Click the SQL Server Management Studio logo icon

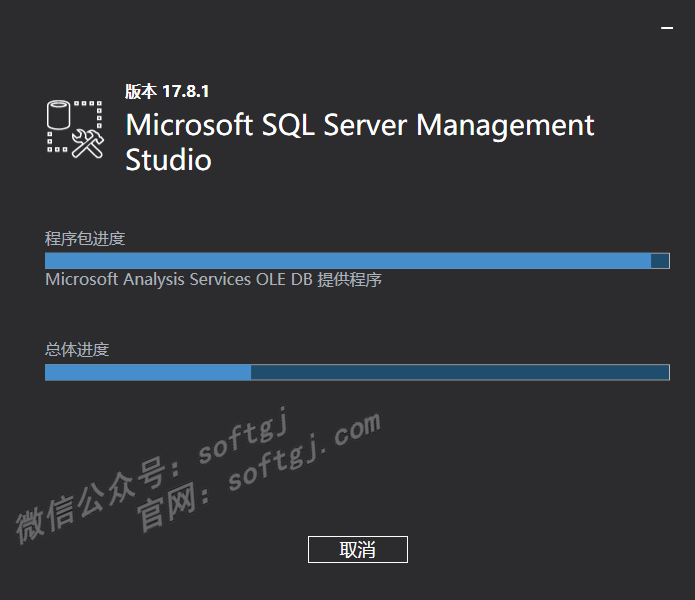76,127
